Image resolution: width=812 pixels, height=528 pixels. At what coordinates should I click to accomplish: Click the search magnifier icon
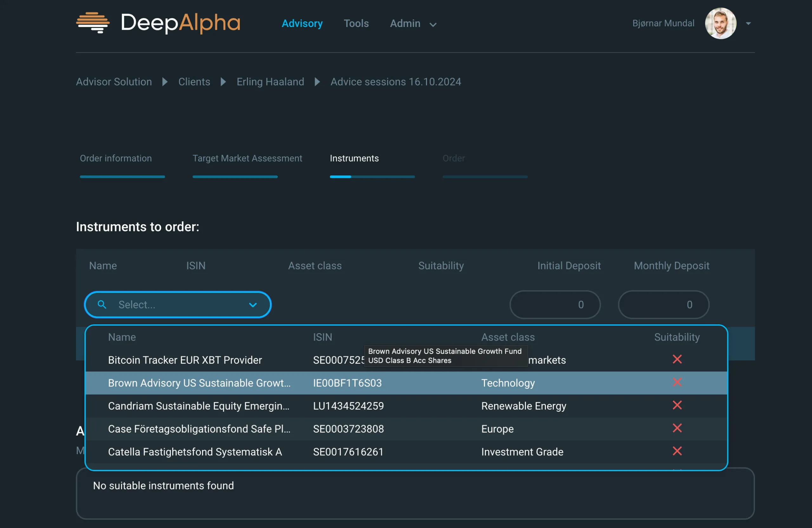click(x=102, y=304)
